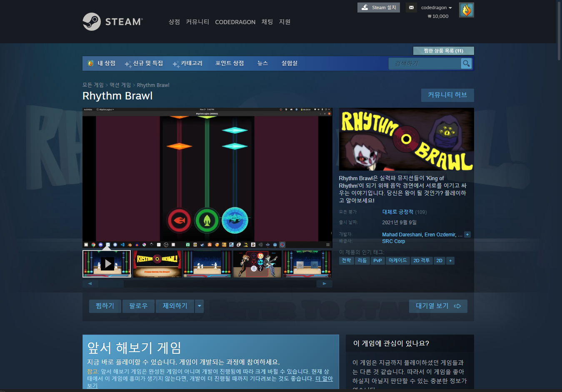Click the 대기열 보기 button
Screen dimensions: 562x392
pyautogui.click(x=438, y=306)
